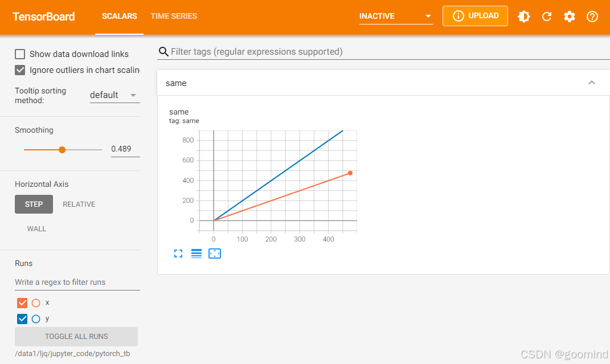The width and height of the screenshot is (610, 364).
Task: Open the Tooltip sorting method dropdown
Action: coord(114,95)
